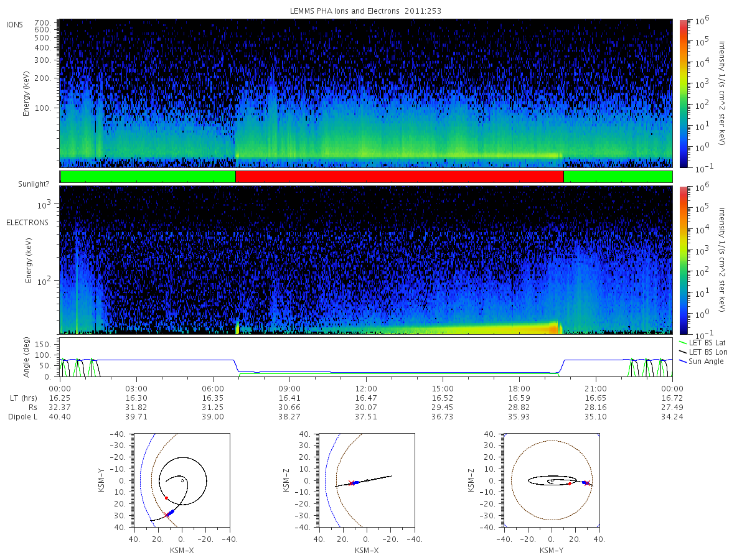Click the Rs value 30.07
Image resolution: width=747 pixels, height=560 pixels.
pyautogui.click(x=366, y=407)
